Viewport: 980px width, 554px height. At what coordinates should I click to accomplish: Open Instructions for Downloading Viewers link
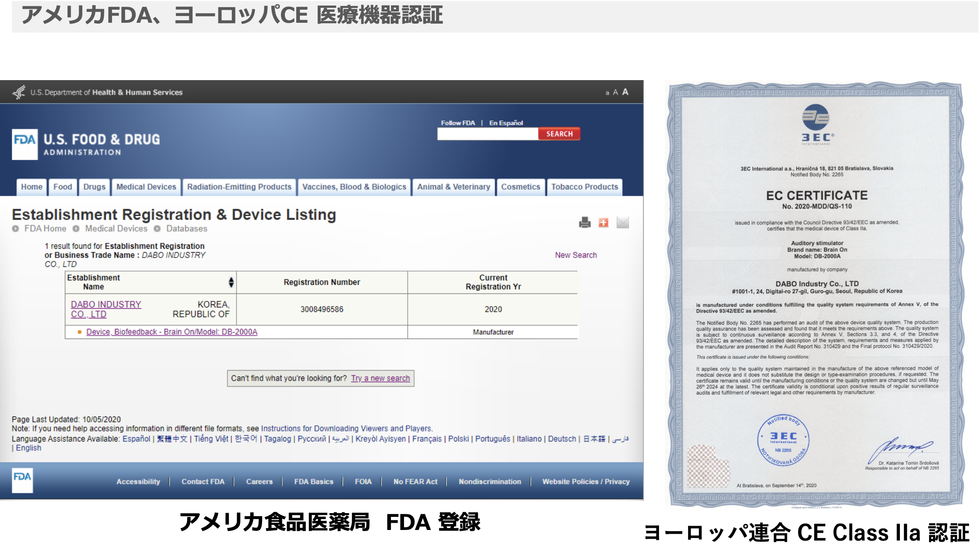tap(346, 428)
